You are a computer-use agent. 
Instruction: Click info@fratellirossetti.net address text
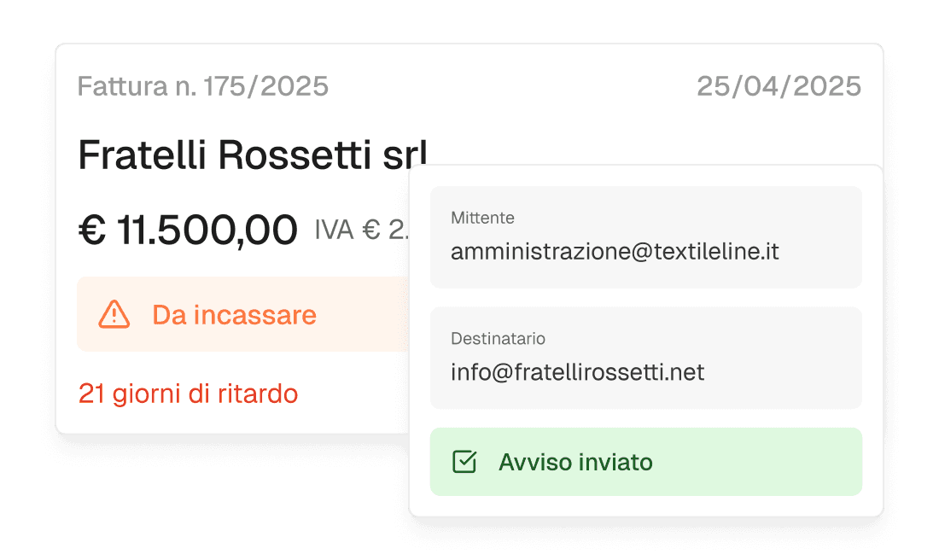click(x=577, y=372)
